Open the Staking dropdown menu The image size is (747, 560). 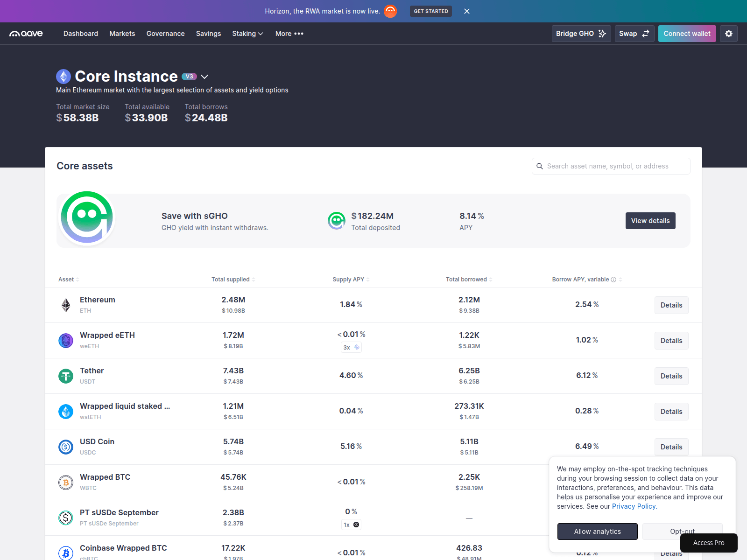coord(247,34)
